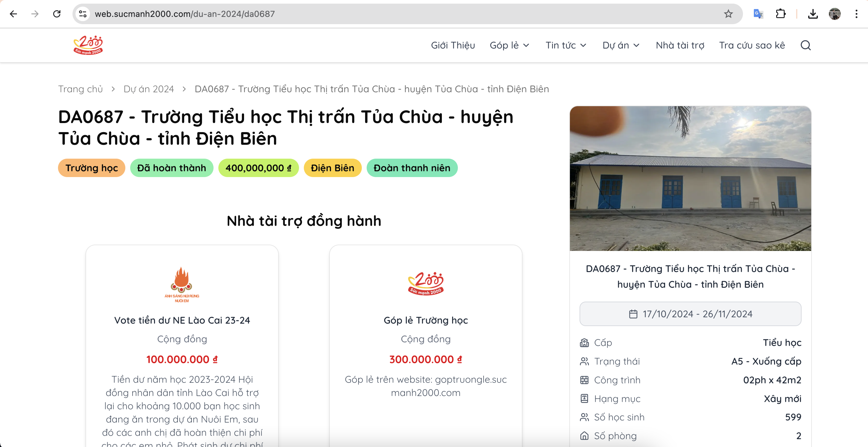View site information icon in address bar

[x=83, y=14]
